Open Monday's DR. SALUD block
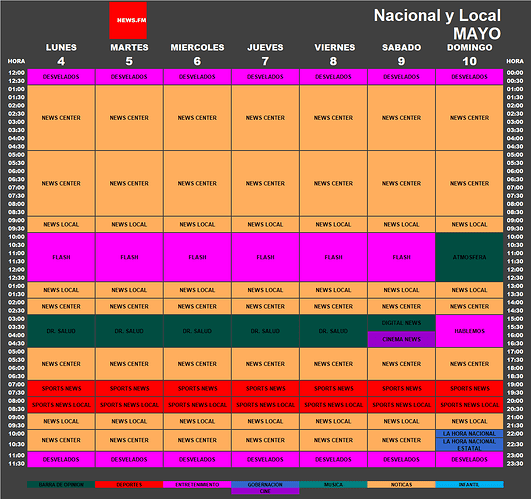The image size is (531, 499). (x=61, y=331)
